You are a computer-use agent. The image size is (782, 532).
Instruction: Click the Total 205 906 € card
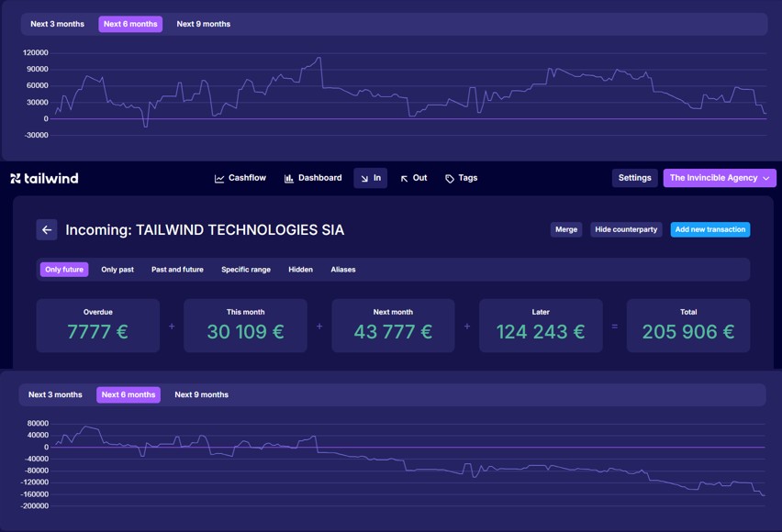click(688, 326)
